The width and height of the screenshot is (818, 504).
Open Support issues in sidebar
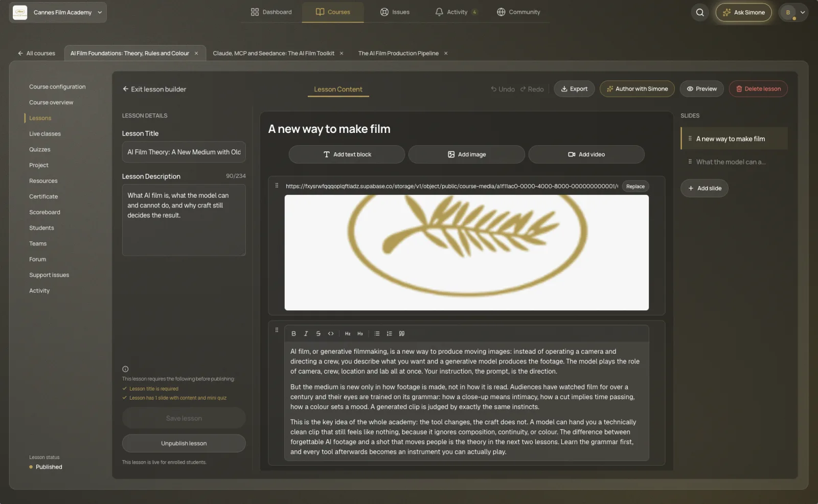[49, 275]
